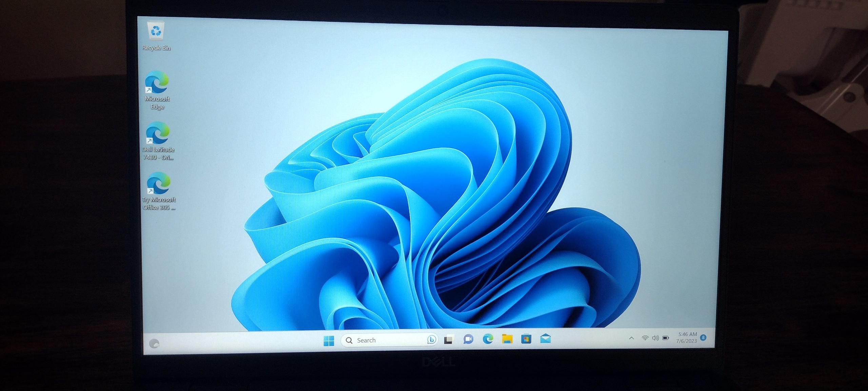Open the clock showing 5:46 AM
The height and width of the screenshot is (391, 868).
[x=687, y=337]
